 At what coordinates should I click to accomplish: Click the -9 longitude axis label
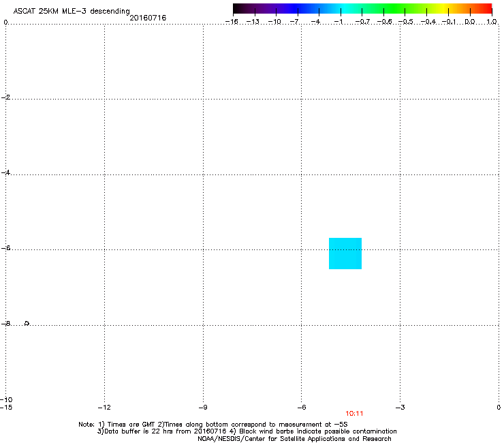(x=203, y=408)
